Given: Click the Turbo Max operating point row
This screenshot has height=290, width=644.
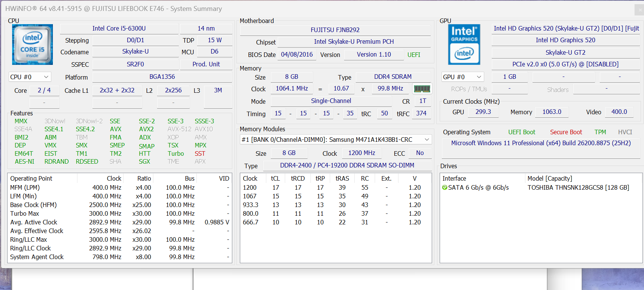Looking at the screenshot, I should [x=120, y=214].
